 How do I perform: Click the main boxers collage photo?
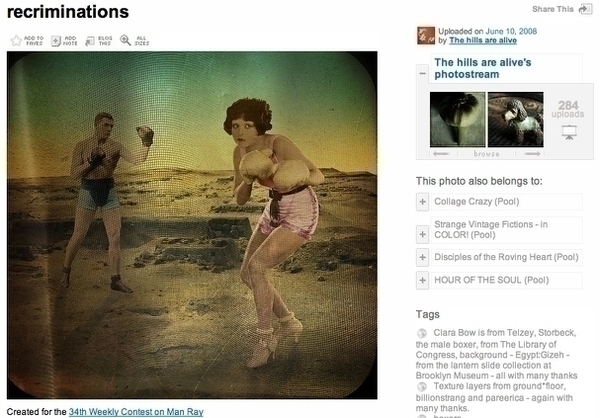point(192,225)
